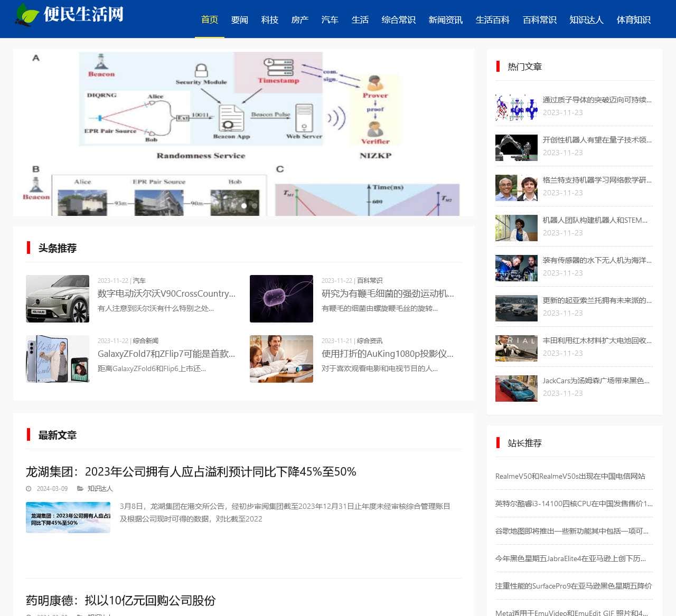The height and width of the screenshot is (616, 676).
Task: Click the JackCars blue car thumbnail
Action: pyautogui.click(x=517, y=388)
